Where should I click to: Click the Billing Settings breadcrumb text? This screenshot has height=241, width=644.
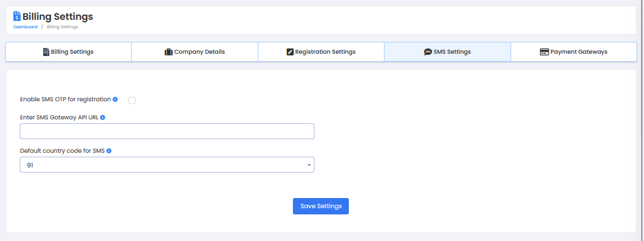point(62,27)
